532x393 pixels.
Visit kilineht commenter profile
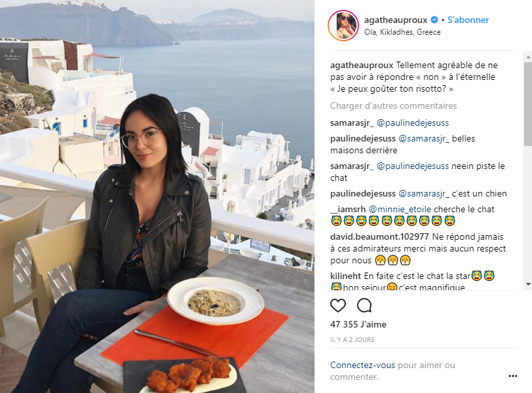(345, 276)
